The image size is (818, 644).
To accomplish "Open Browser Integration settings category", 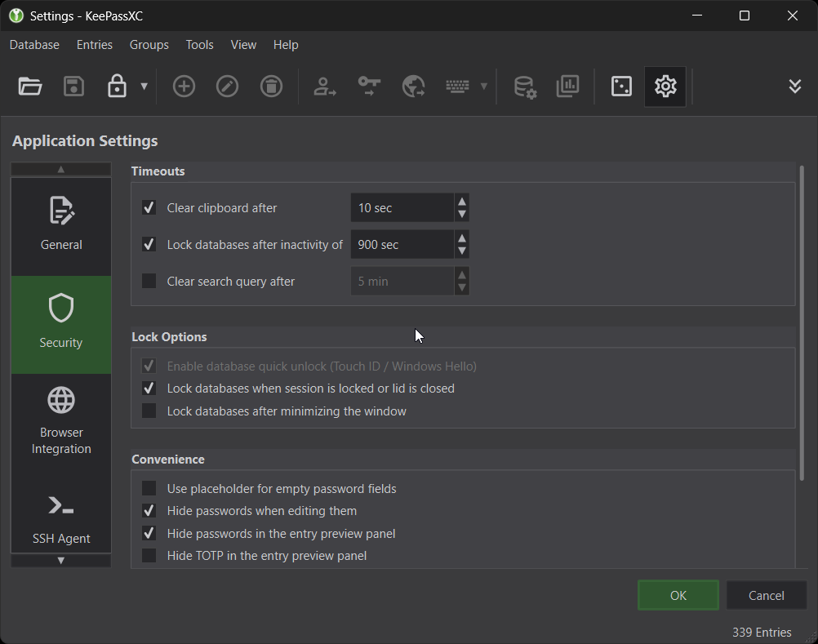I will 61,422.
